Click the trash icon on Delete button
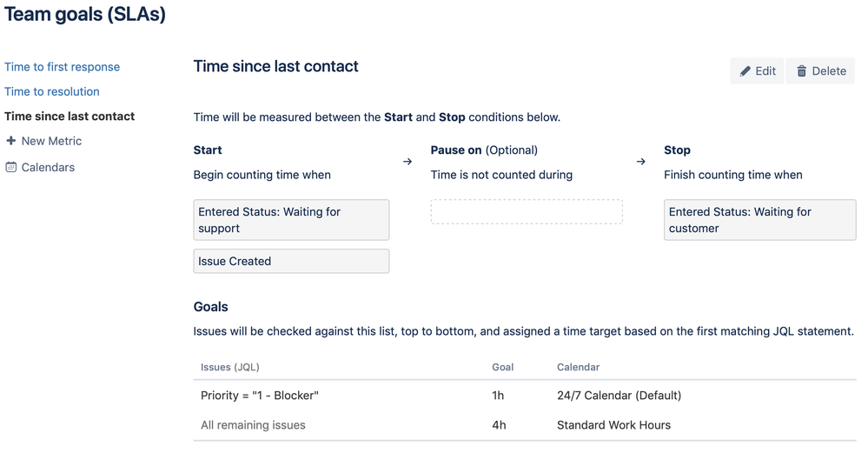 tap(802, 71)
